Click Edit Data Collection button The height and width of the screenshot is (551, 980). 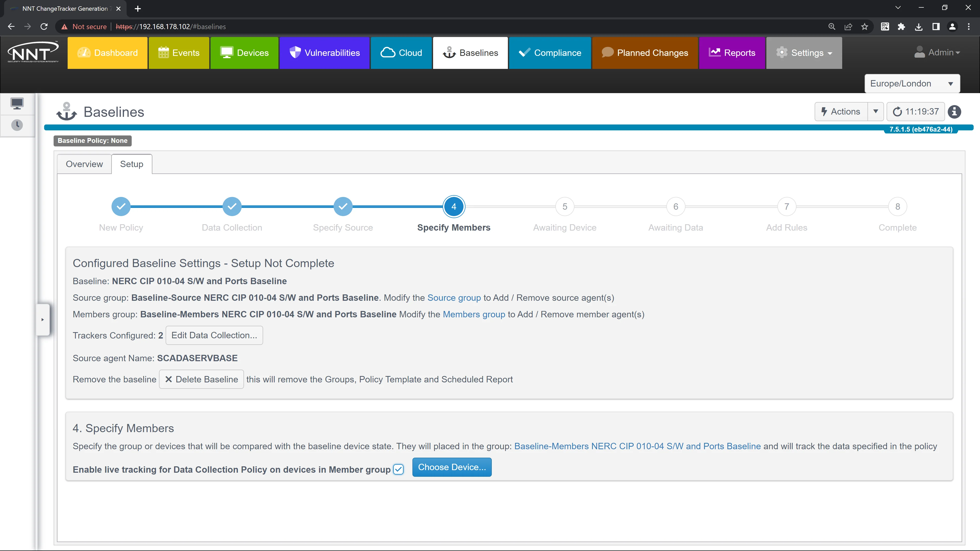pos(214,335)
